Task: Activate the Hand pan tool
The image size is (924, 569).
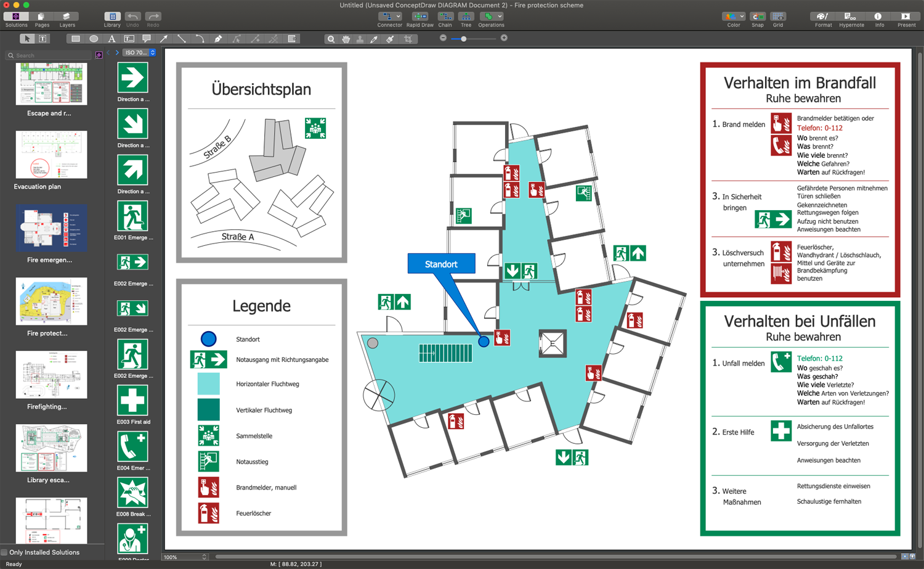Action: [x=346, y=39]
